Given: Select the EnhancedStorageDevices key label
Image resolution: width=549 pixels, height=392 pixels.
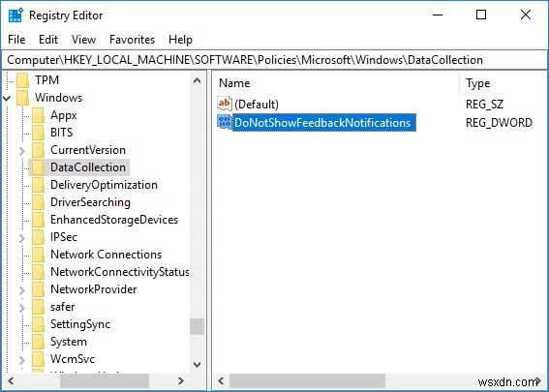Looking at the screenshot, I should pos(114,220).
